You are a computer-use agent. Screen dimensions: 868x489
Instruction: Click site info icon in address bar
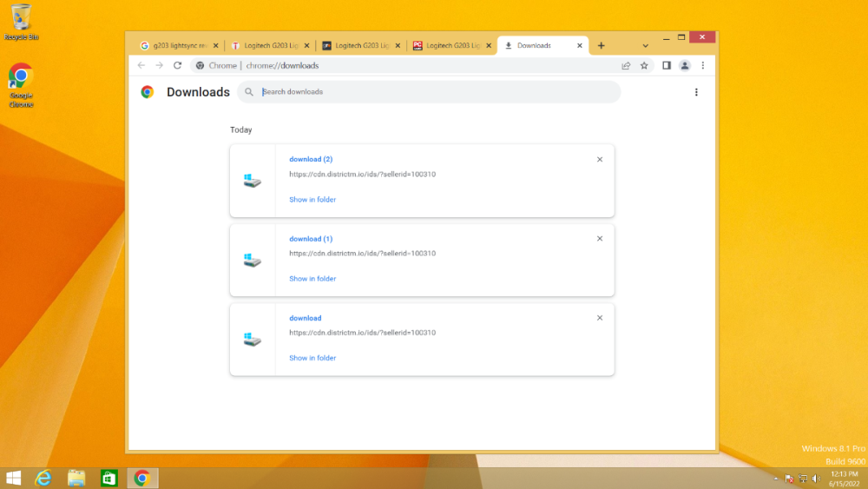200,65
